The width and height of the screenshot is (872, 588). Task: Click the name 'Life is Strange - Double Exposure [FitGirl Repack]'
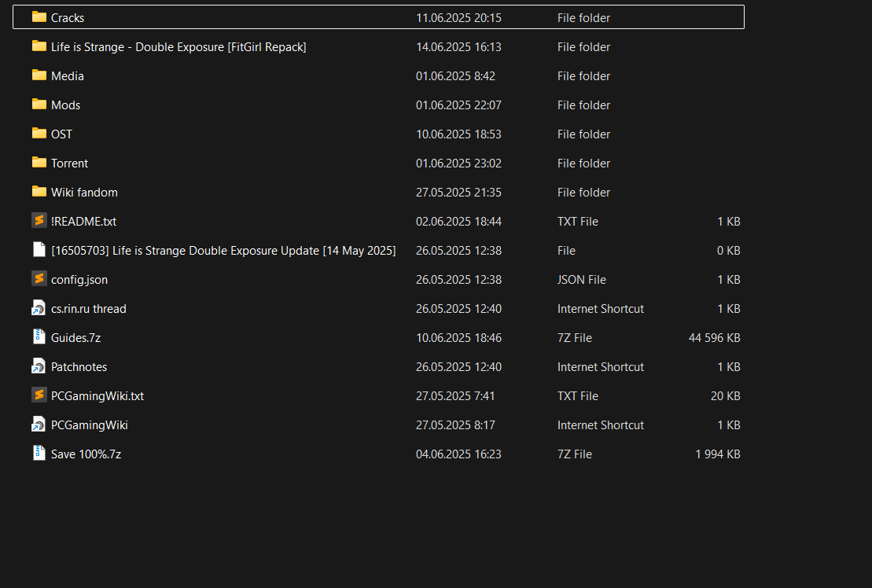tap(178, 47)
